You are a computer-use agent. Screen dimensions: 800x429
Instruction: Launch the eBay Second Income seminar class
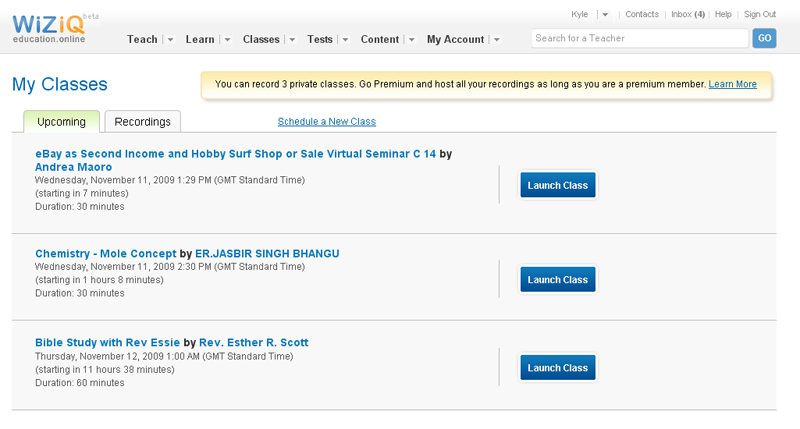coord(557,185)
